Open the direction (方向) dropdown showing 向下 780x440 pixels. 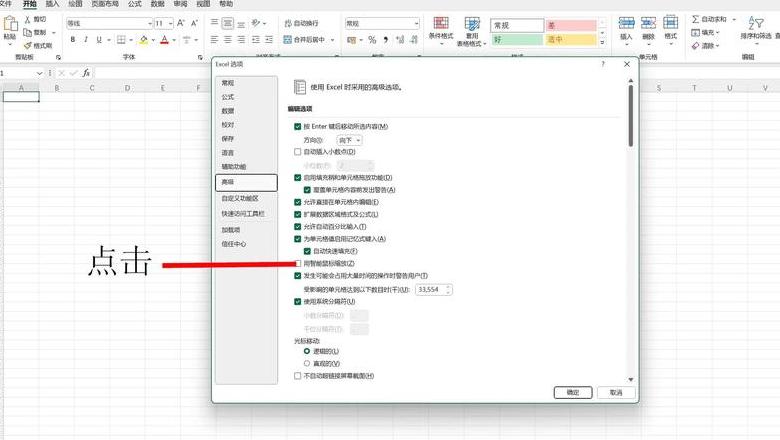coord(349,140)
